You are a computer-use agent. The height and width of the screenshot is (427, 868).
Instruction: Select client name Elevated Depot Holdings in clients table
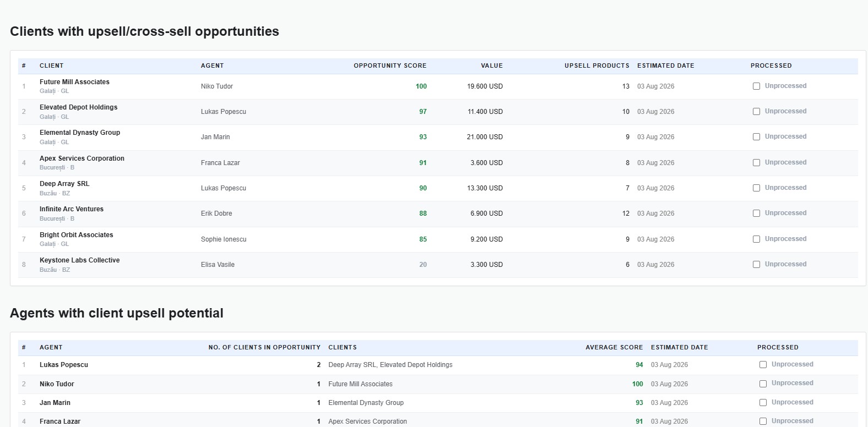click(x=78, y=107)
